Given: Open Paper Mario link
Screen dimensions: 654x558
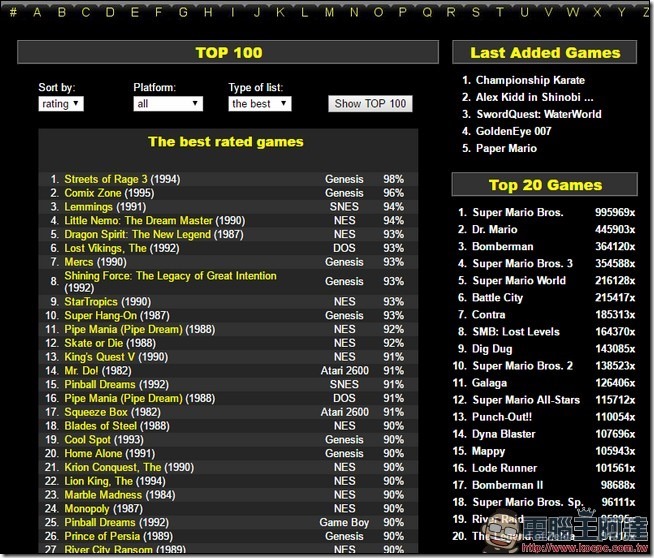Looking at the screenshot, I should pyautogui.click(x=506, y=148).
